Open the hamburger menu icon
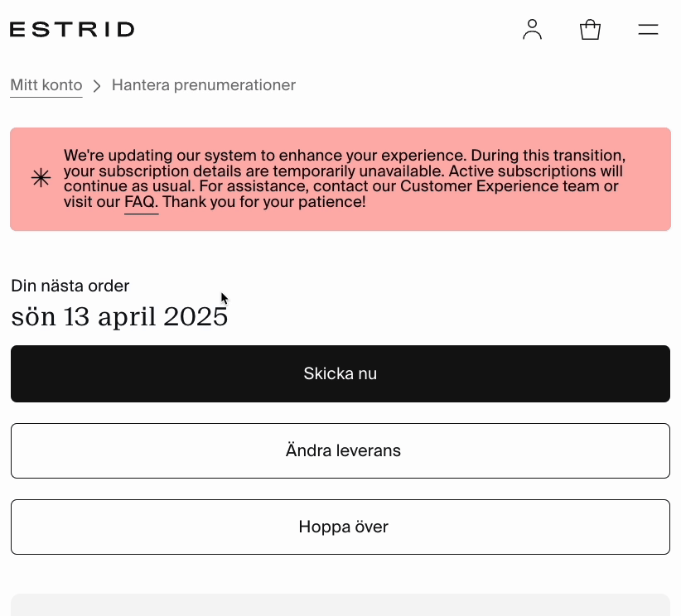The image size is (681, 616). (648, 30)
